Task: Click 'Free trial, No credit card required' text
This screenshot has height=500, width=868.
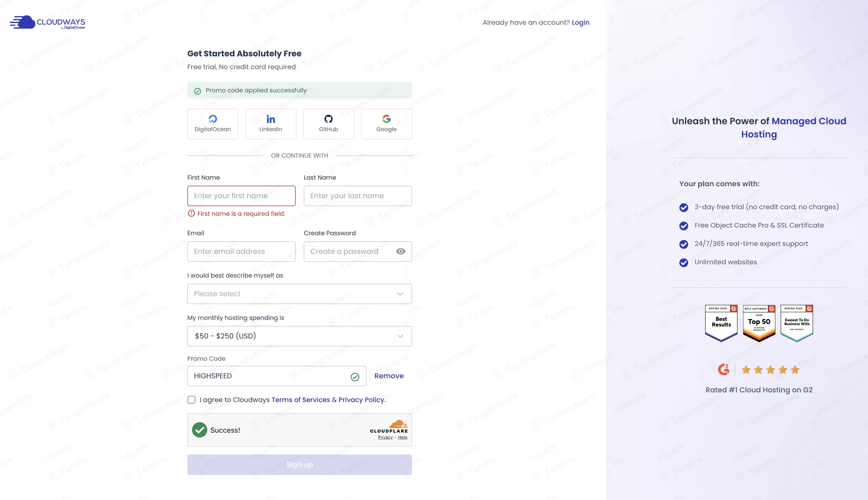Action: pos(241,67)
